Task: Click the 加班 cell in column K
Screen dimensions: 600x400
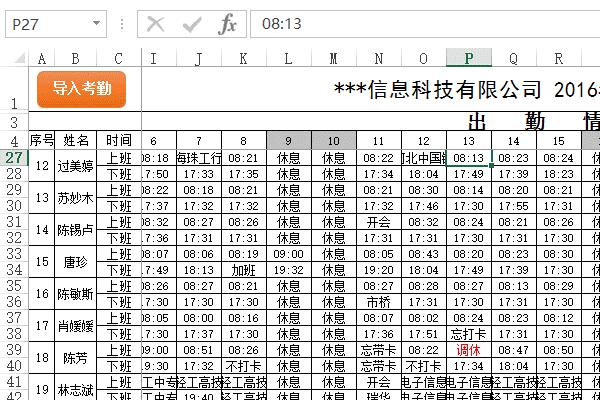Action: 243,270
